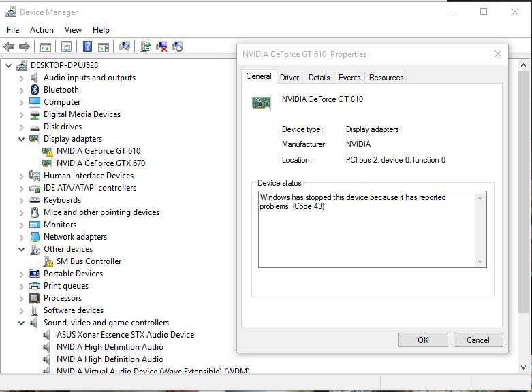Switch to the Resources tab
This screenshot has height=392, width=532.
pos(386,78)
